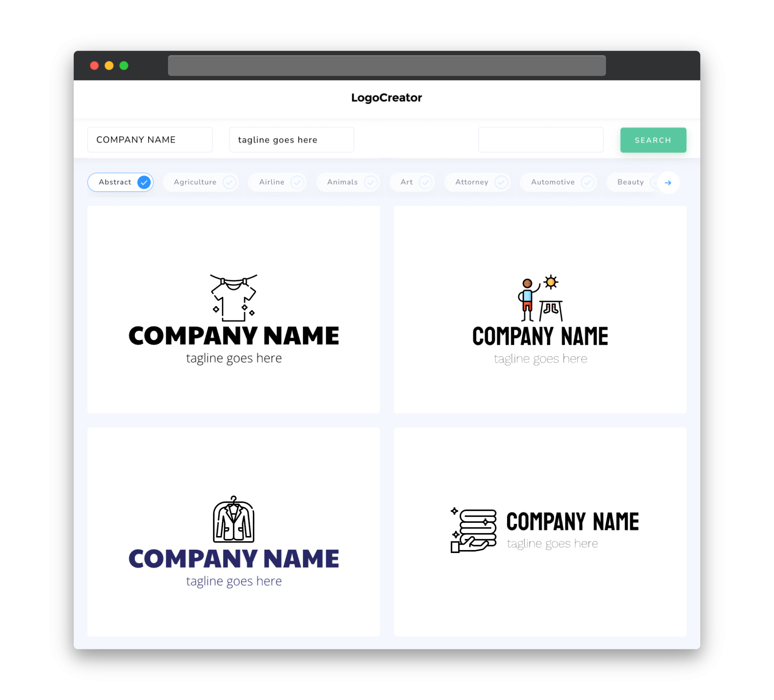Select the Beauty tab filter
774x700 pixels.
tap(630, 181)
